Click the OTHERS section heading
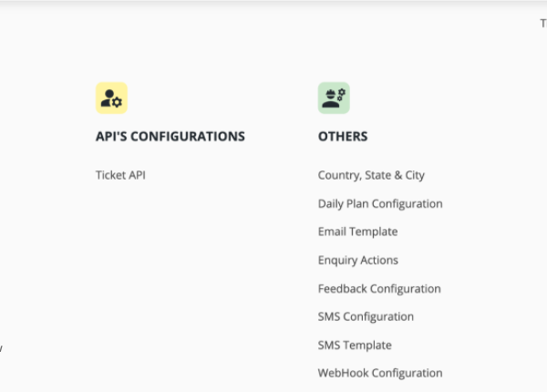 pos(343,137)
